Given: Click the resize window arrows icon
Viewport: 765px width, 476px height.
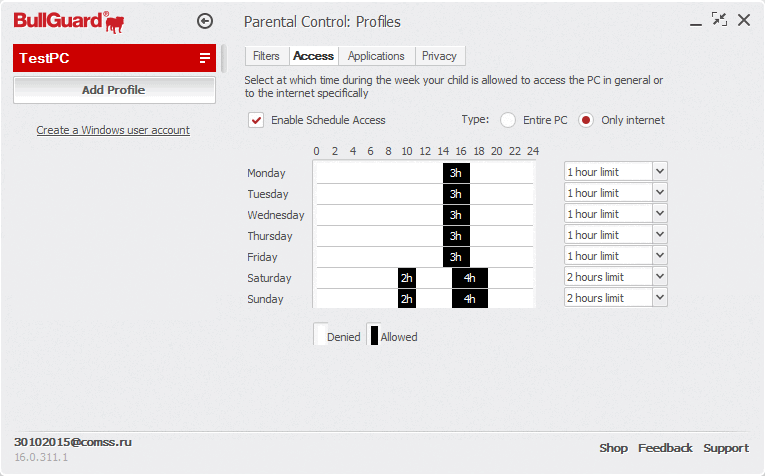Looking at the screenshot, I should 719,19.
